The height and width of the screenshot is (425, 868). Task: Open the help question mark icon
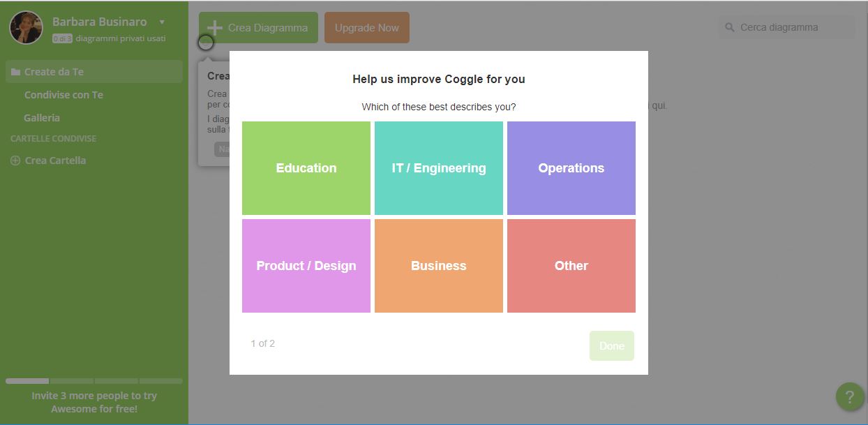pos(849,397)
